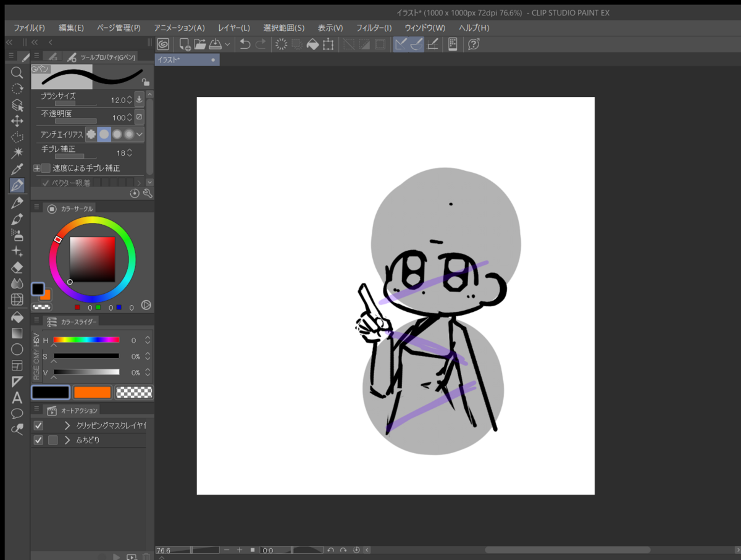Open CLIP STUDIO launcher icon
741x560 pixels.
(163, 44)
